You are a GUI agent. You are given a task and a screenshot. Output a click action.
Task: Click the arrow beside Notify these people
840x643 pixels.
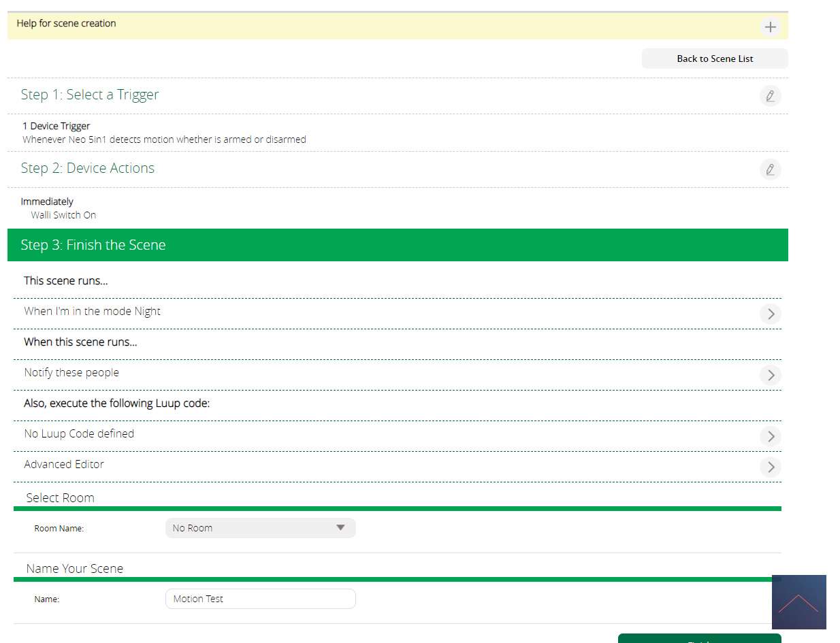click(771, 375)
